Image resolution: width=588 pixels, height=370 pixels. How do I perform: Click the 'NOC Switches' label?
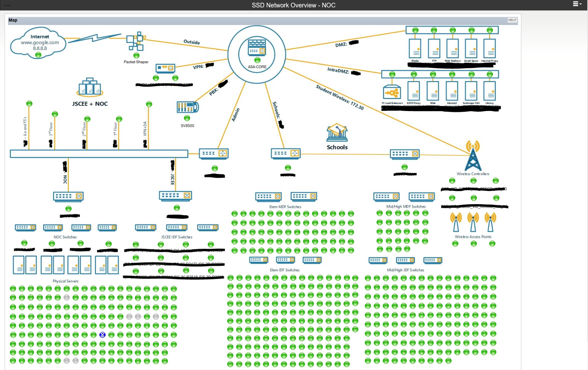click(65, 237)
